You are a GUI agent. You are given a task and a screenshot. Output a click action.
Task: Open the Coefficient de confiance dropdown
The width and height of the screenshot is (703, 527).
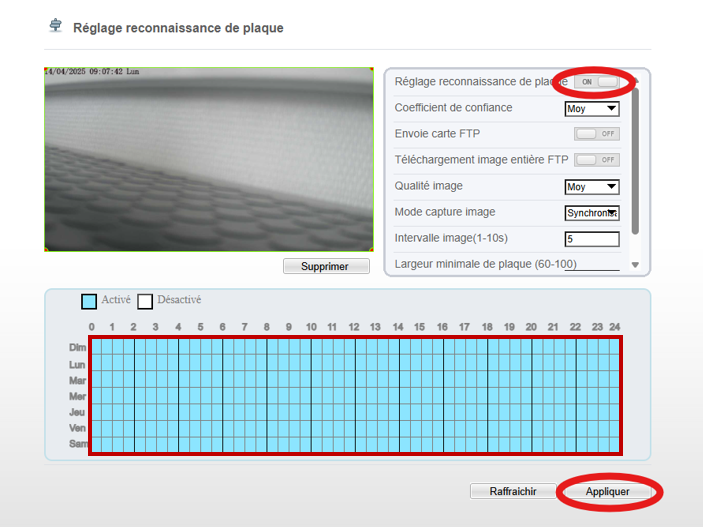pos(592,109)
